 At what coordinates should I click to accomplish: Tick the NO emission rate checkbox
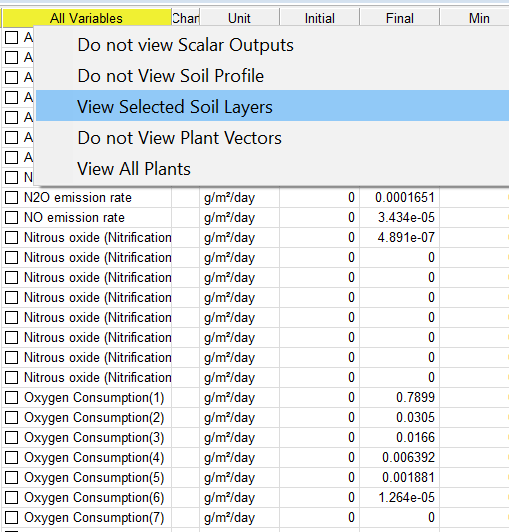[x=12, y=217]
